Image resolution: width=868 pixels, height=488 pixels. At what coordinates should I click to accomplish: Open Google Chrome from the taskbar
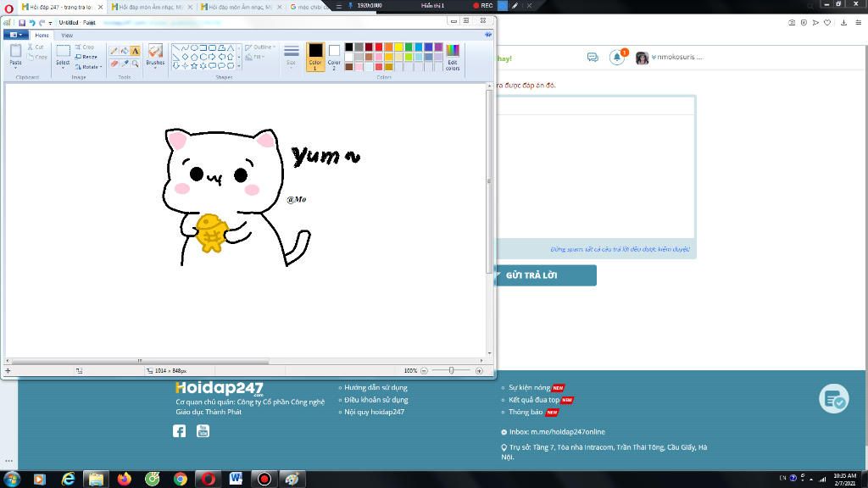[x=181, y=480]
